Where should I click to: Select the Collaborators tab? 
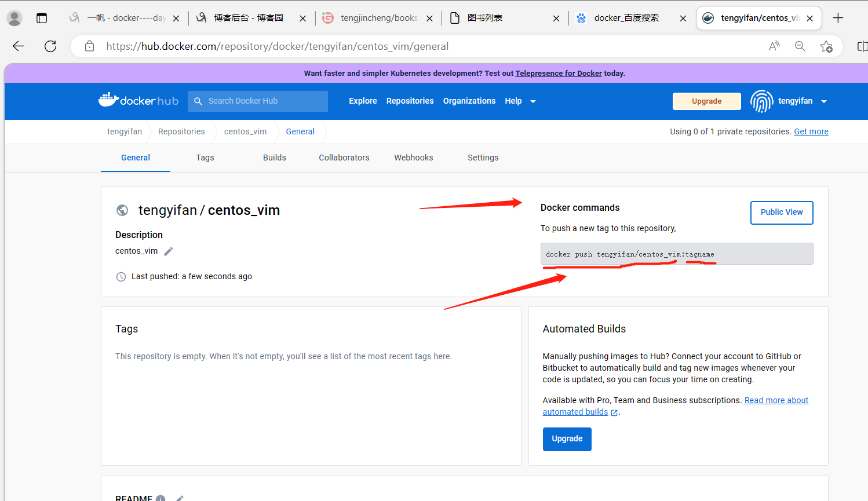[344, 158]
